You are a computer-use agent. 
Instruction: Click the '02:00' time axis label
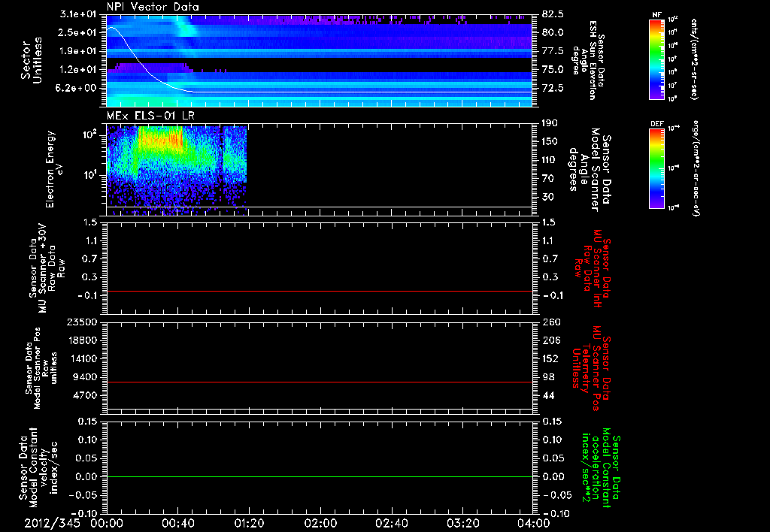point(320,523)
